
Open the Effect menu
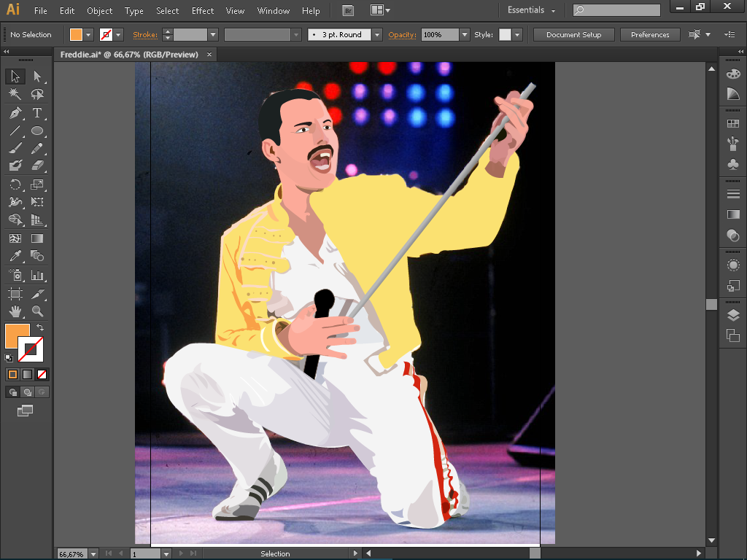point(203,11)
